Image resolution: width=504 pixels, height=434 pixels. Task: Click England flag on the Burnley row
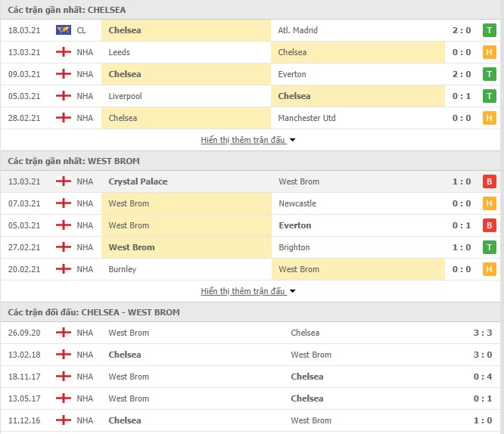64,269
